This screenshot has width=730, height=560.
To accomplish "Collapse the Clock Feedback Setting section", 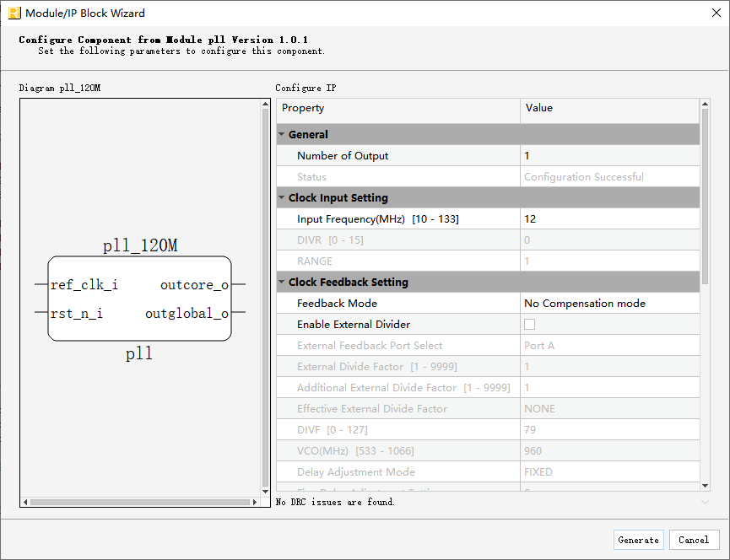I will [x=281, y=283].
